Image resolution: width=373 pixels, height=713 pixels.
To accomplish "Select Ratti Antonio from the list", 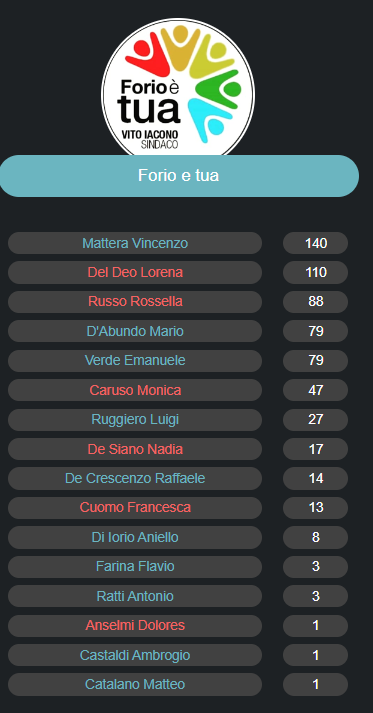I will point(135,596).
